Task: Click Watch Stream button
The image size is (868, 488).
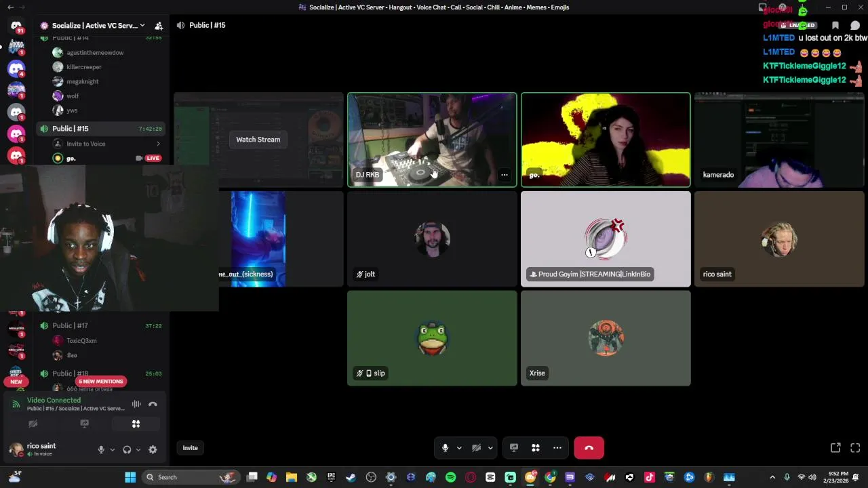Action: pyautogui.click(x=258, y=140)
